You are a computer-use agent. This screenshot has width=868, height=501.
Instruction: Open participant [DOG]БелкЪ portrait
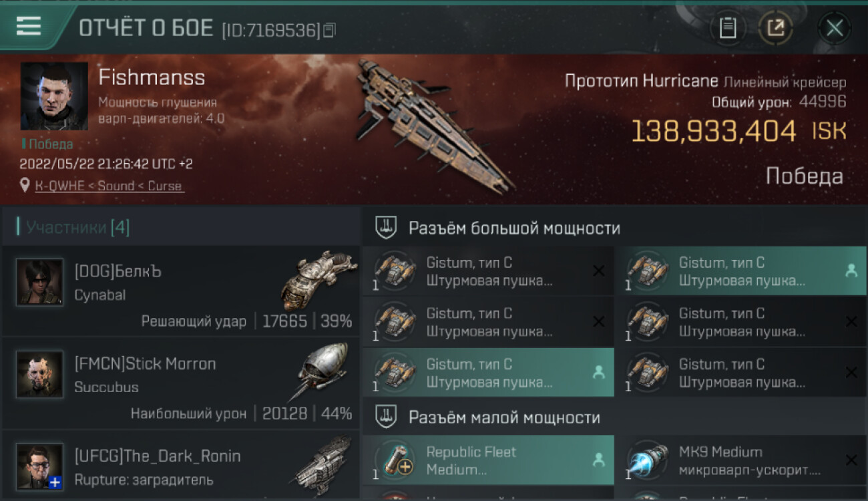(39, 282)
